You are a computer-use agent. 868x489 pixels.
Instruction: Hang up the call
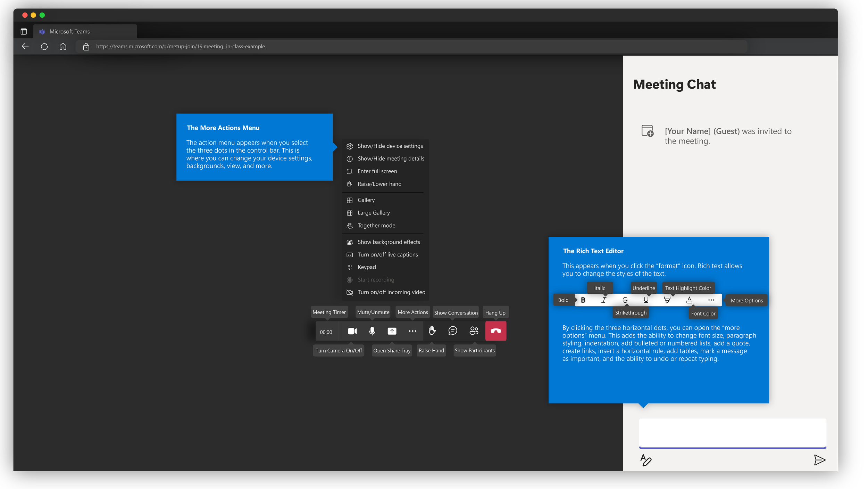point(495,331)
